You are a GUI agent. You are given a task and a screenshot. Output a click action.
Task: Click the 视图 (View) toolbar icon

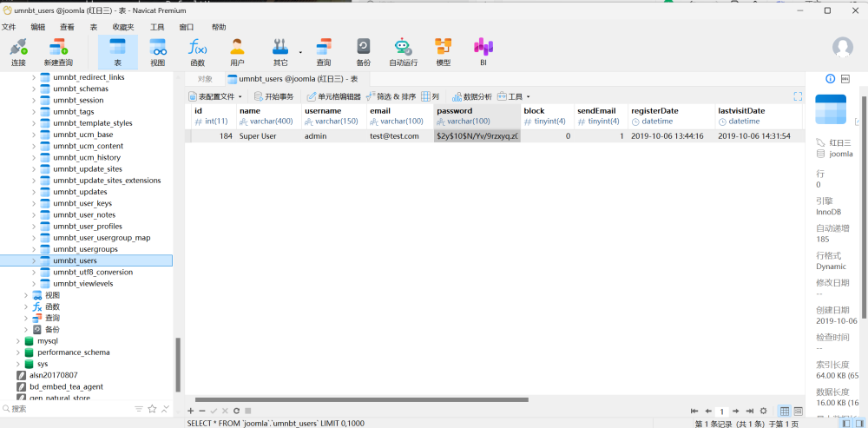[157, 51]
